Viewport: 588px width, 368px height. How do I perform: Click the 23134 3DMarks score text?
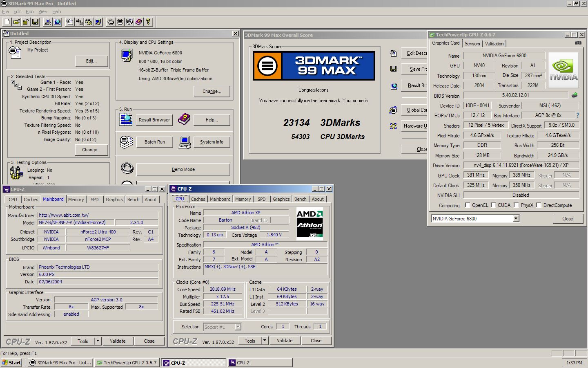pos(322,123)
